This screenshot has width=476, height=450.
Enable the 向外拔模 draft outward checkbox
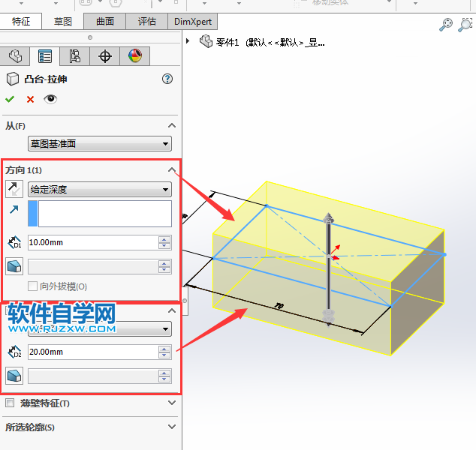pos(32,286)
